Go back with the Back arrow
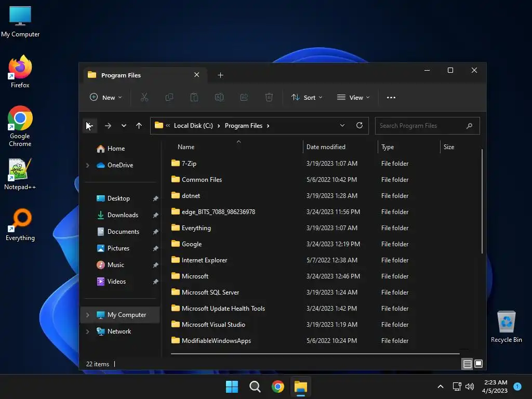This screenshot has height=399, width=532. pos(89,126)
